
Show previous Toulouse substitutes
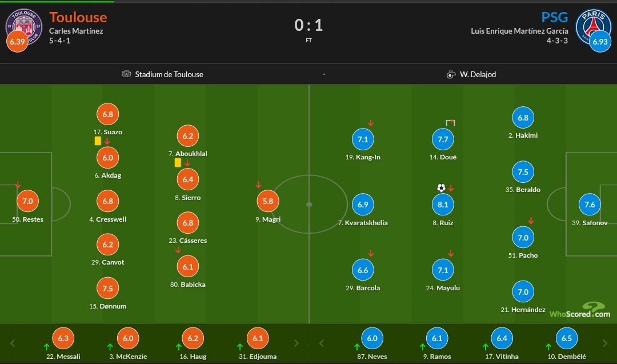(13, 343)
